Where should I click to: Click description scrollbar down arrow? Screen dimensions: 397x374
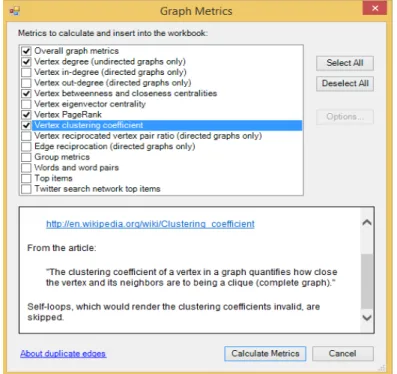click(367, 318)
